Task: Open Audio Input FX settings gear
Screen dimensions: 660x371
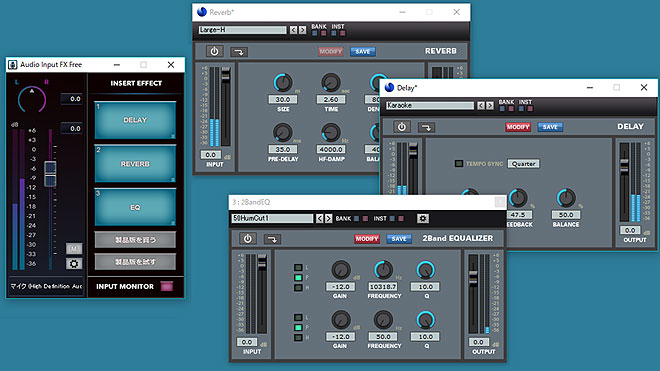Action: point(74,264)
